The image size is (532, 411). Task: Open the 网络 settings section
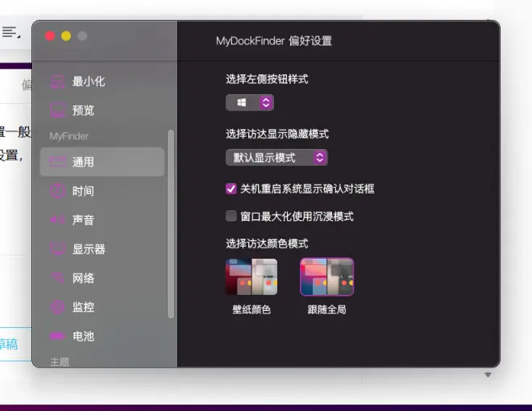pos(102,278)
